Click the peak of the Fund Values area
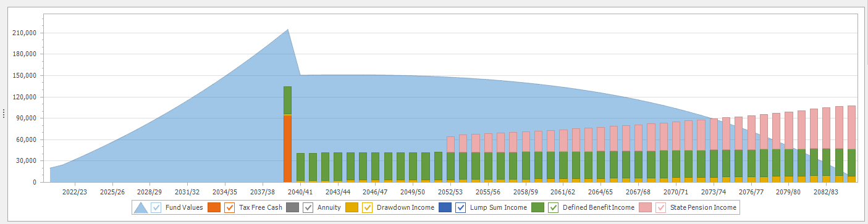The width and height of the screenshot is (868, 224). click(288, 30)
